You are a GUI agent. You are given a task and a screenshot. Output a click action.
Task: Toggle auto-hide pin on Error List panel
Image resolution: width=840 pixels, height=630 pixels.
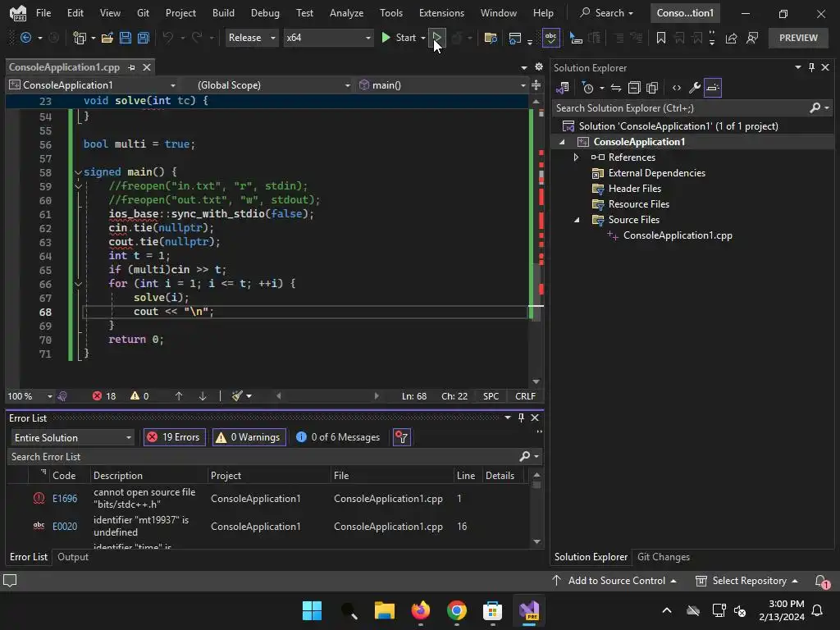[521, 418]
